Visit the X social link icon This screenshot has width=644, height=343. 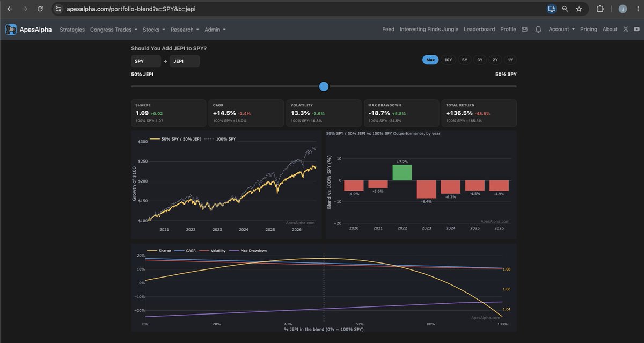[x=626, y=30]
